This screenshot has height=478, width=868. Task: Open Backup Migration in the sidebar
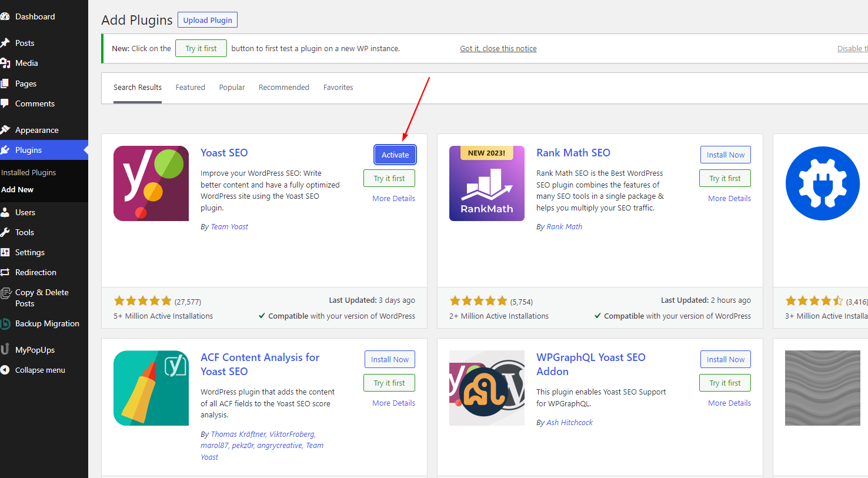pyautogui.click(x=47, y=323)
